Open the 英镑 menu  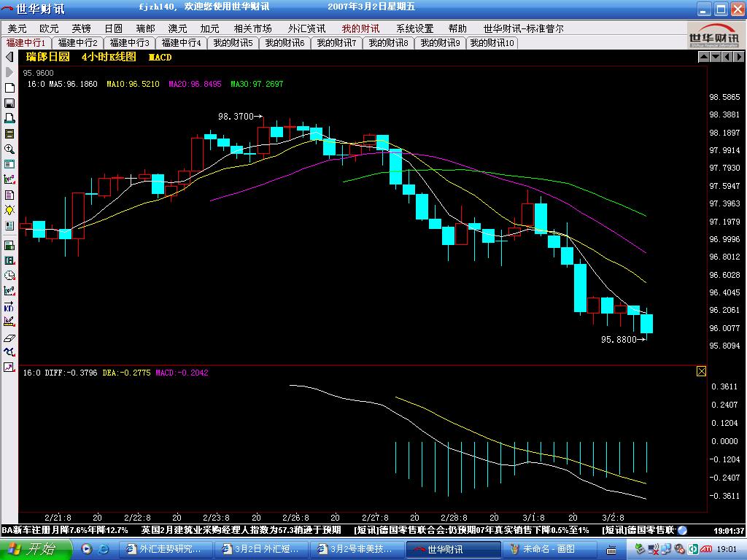81,28
